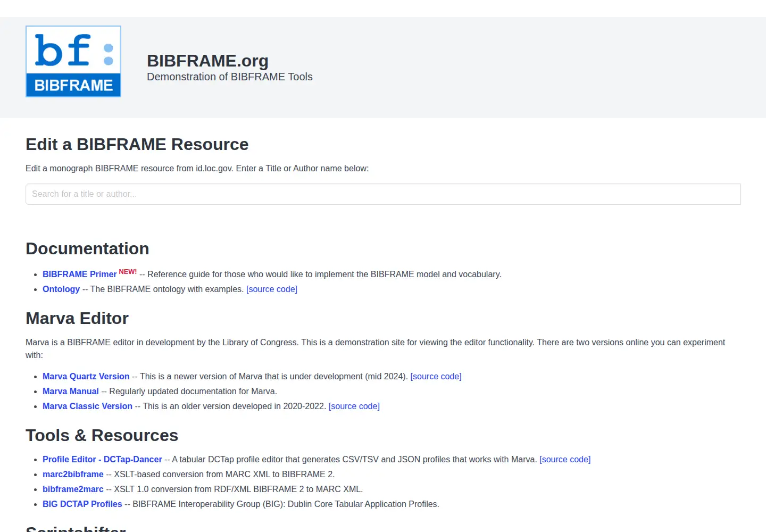Image resolution: width=766 pixels, height=532 pixels.
Task: Open the bibframe2marc link
Action: [x=73, y=489]
